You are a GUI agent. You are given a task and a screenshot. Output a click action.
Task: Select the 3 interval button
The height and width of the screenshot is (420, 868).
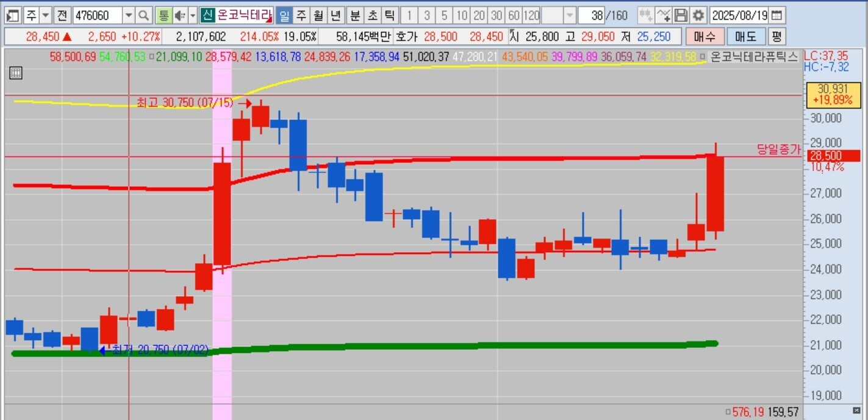pyautogui.click(x=427, y=15)
